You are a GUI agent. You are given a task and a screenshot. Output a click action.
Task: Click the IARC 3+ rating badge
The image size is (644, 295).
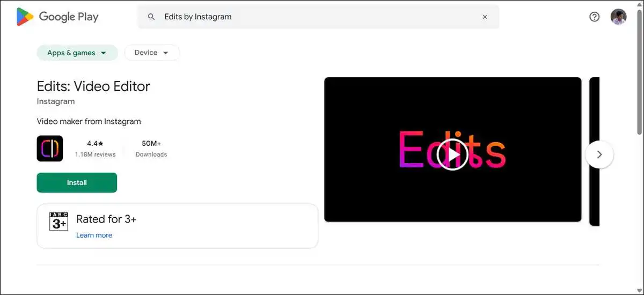(58, 221)
